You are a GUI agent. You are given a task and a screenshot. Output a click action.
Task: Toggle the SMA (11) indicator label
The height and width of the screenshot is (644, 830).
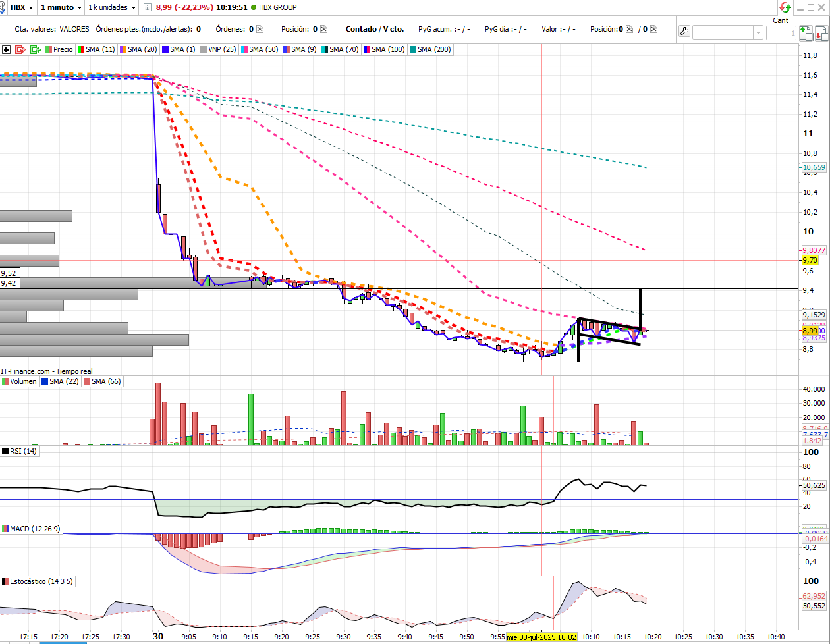96,49
